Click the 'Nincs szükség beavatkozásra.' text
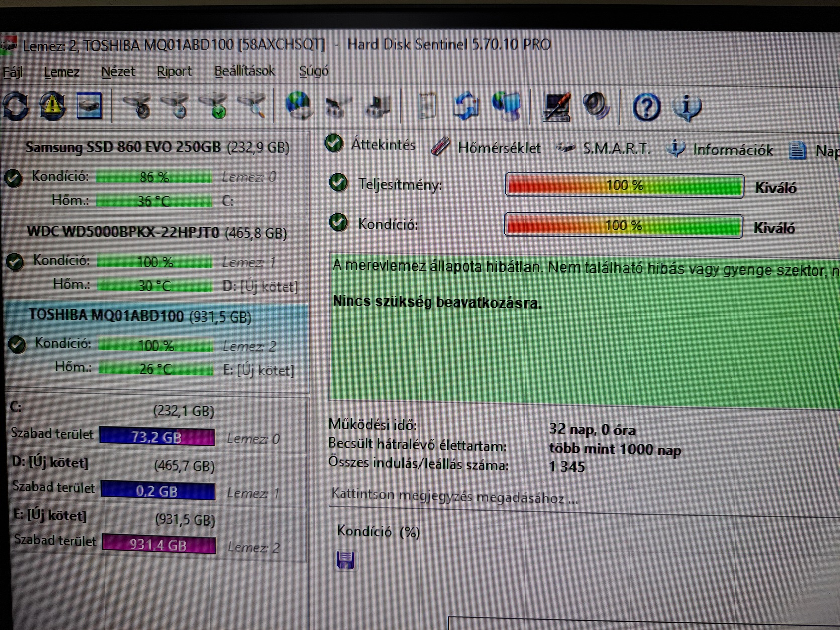The height and width of the screenshot is (630, 840). [x=437, y=302]
